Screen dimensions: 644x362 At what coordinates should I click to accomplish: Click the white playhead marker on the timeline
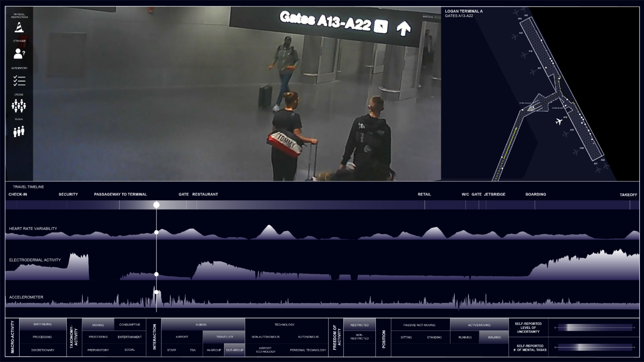(x=157, y=205)
